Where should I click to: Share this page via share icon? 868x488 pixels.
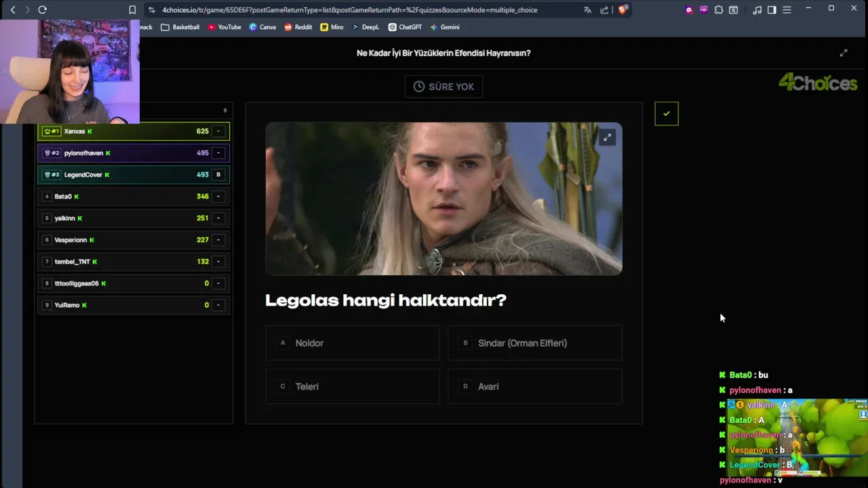coord(604,9)
